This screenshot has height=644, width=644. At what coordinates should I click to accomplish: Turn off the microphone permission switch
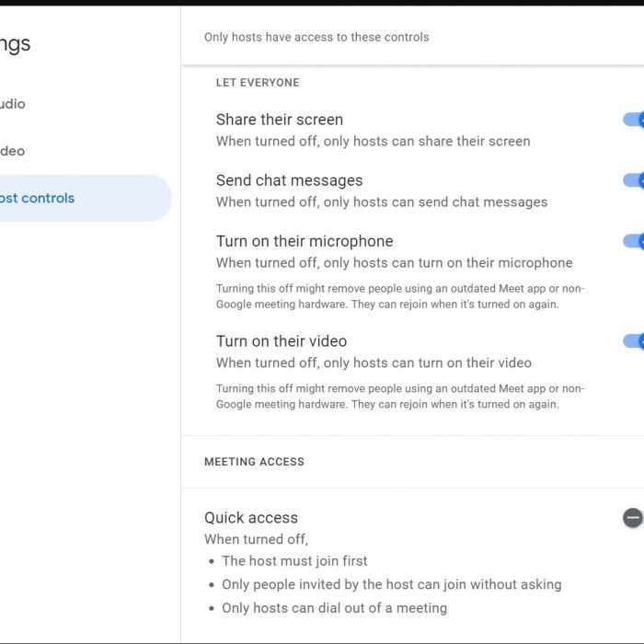pos(634,241)
